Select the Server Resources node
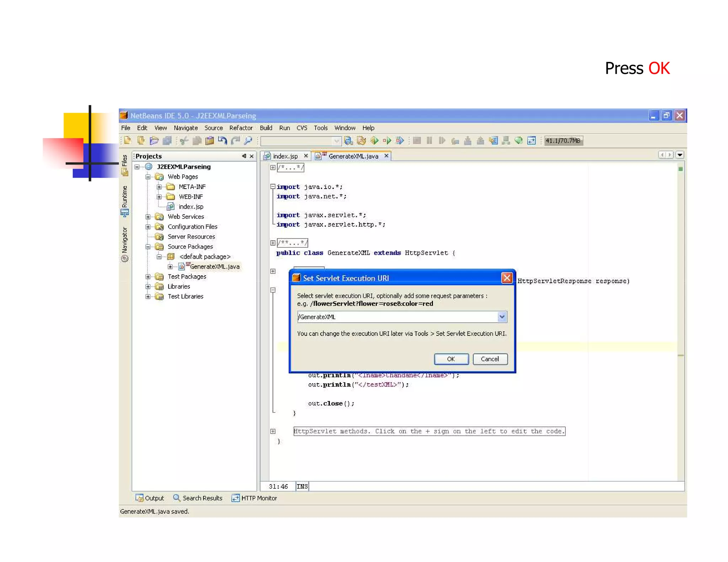This screenshot has width=728, height=562. [x=191, y=237]
